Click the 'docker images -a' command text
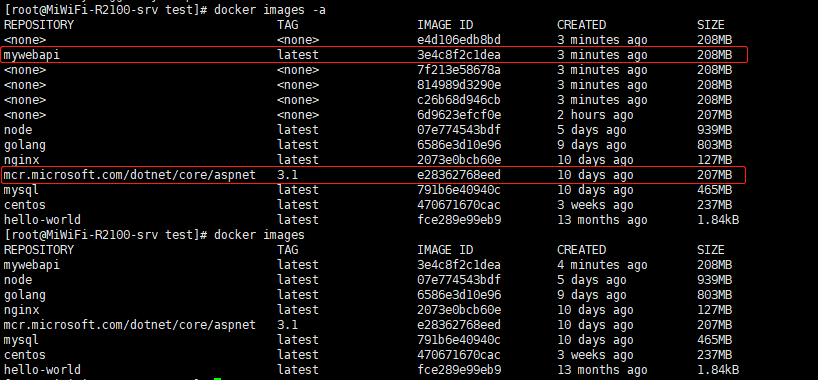 click(270, 10)
